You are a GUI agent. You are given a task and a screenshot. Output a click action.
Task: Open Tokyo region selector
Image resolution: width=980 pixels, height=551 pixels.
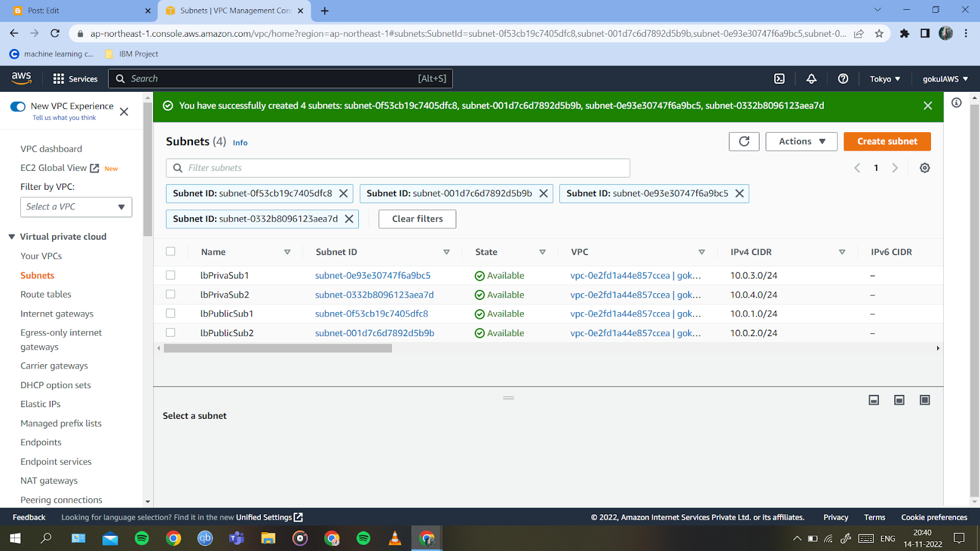[x=885, y=79]
